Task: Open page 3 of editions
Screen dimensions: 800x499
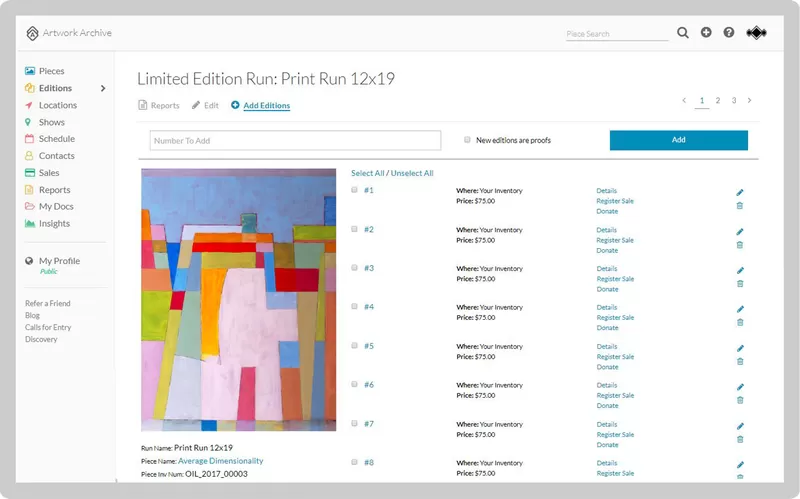Action: coord(734,101)
